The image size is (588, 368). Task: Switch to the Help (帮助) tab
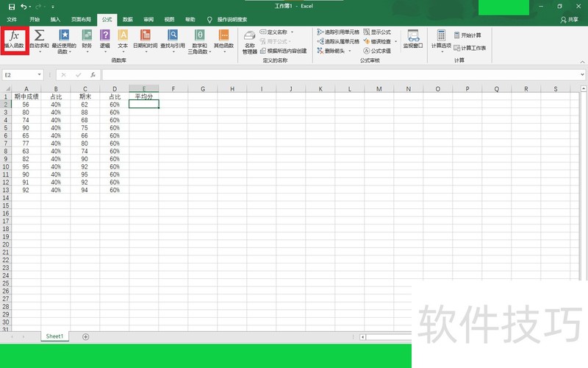point(190,20)
